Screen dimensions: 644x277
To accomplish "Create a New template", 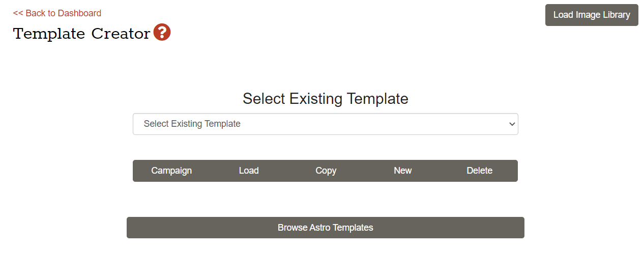I will click(x=402, y=171).
